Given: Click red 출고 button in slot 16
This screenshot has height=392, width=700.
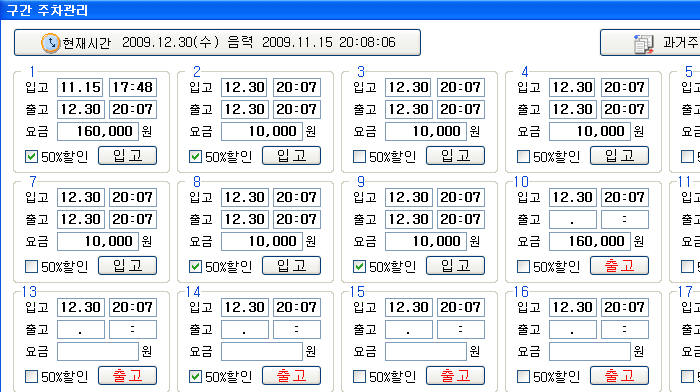Looking at the screenshot, I should click(x=619, y=376).
